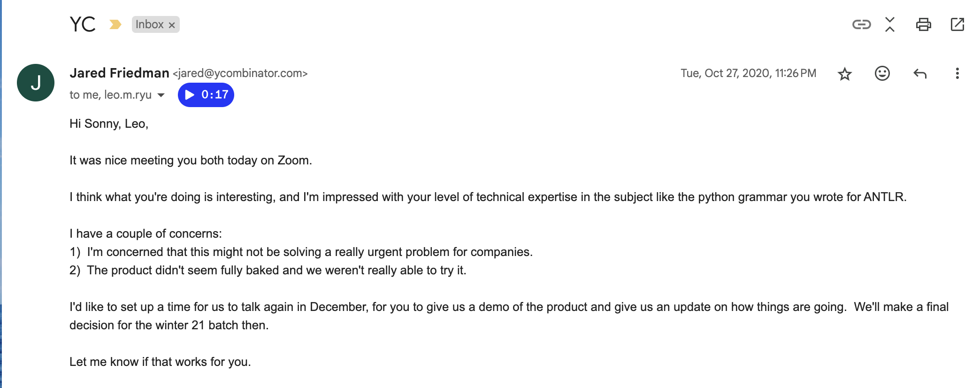The height and width of the screenshot is (388, 980).
Task: Click the "to me, leo.m.ryu" recipients text
Action: 110,95
